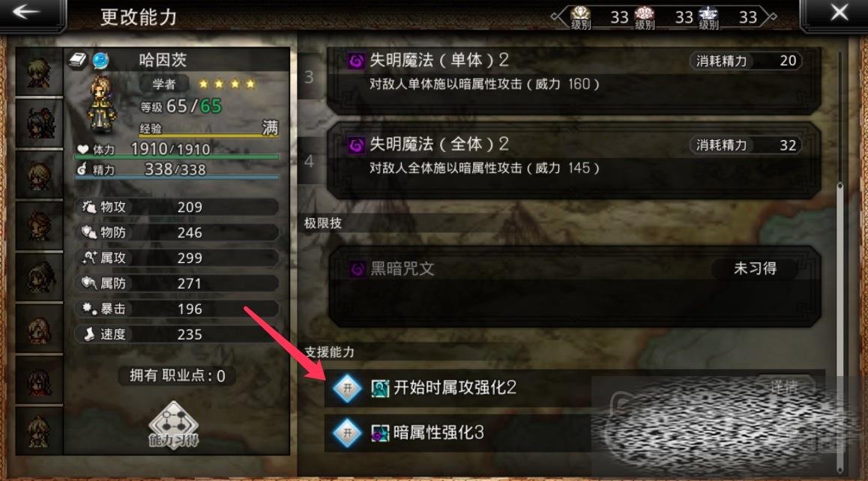The height and width of the screenshot is (481, 868).
Task: Open the 能力习得 skill board icon
Action: [x=173, y=425]
